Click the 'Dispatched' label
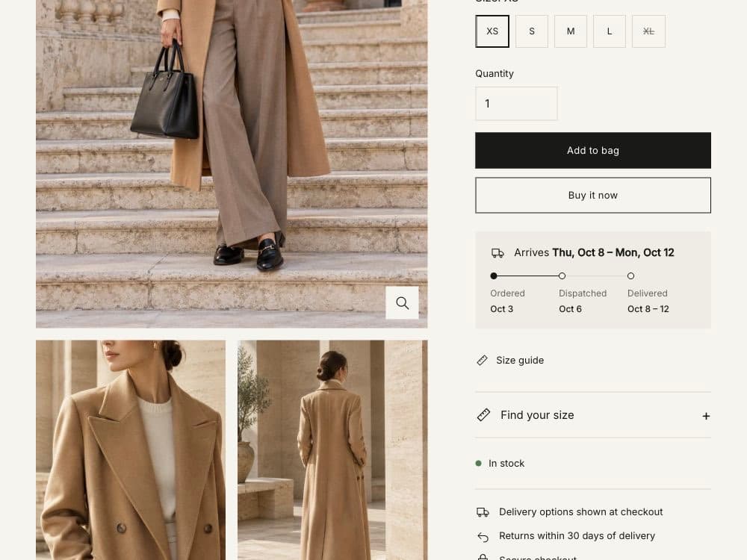The height and width of the screenshot is (560, 747). pyautogui.click(x=583, y=293)
